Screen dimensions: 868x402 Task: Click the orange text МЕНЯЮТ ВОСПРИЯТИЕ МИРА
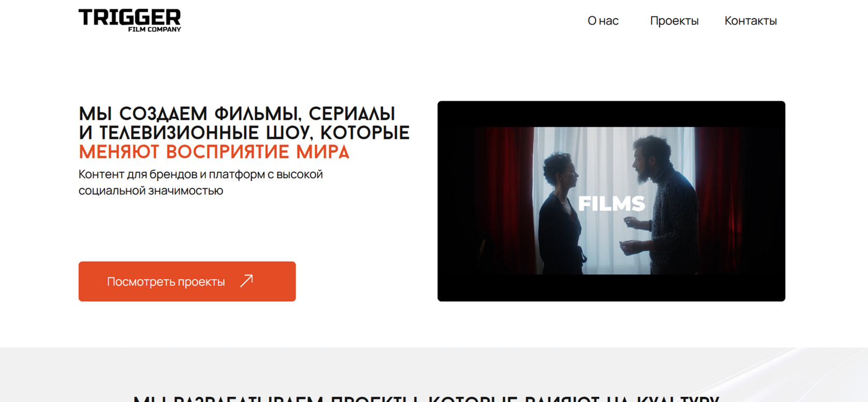[x=214, y=152]
